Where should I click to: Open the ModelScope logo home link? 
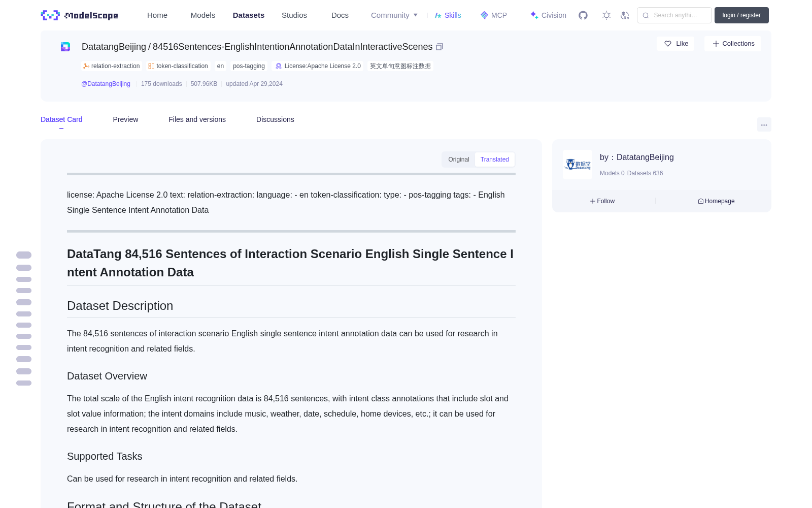[79, 15]
